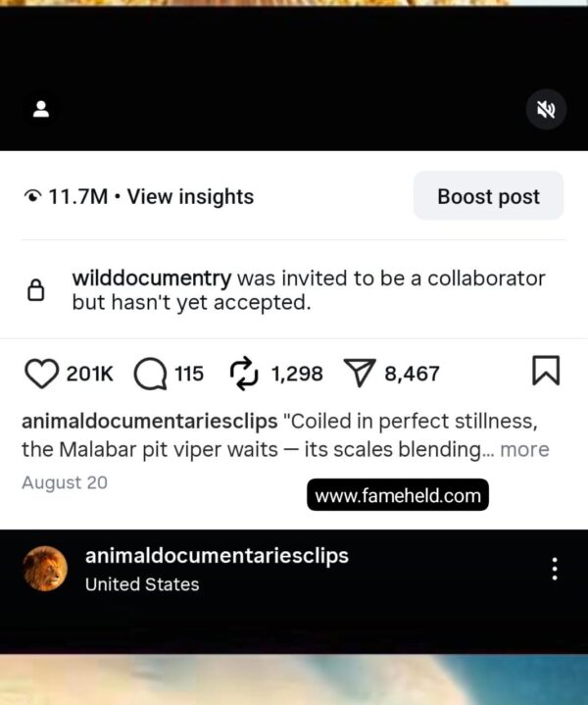View the 201K likes count

(89, 375)
